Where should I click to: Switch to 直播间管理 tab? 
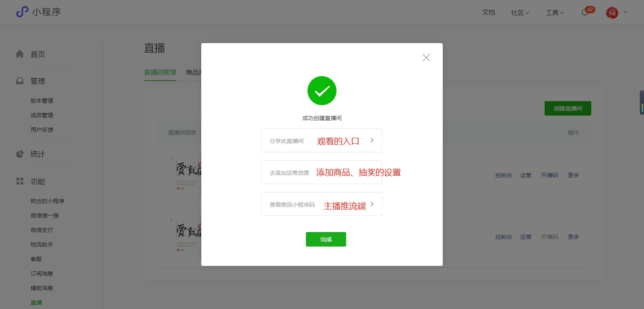160,73
